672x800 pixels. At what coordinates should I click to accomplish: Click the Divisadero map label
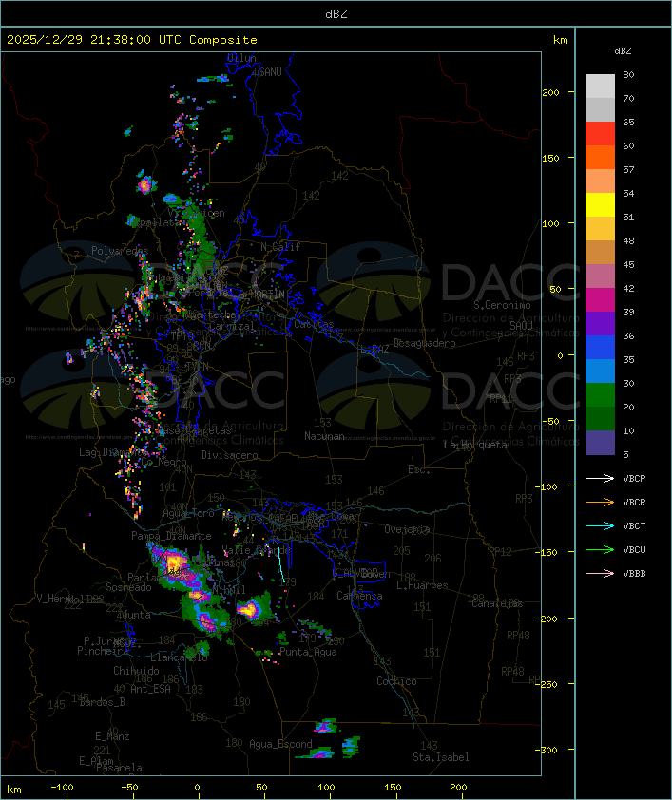(230, 454)
